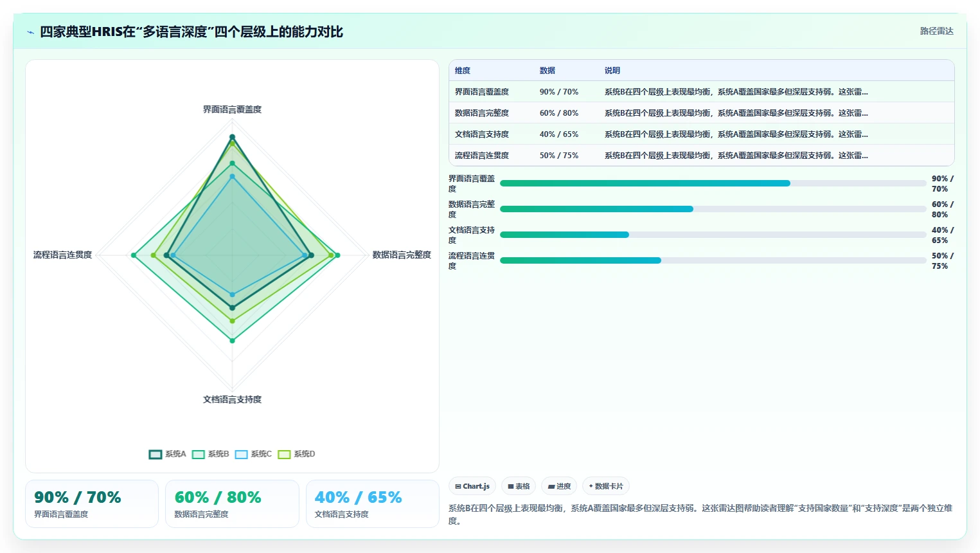The height and width of the screenshot is (553, 980).
Task: Click radar axis label 流程语言连贯度
Action: point(62,255)
